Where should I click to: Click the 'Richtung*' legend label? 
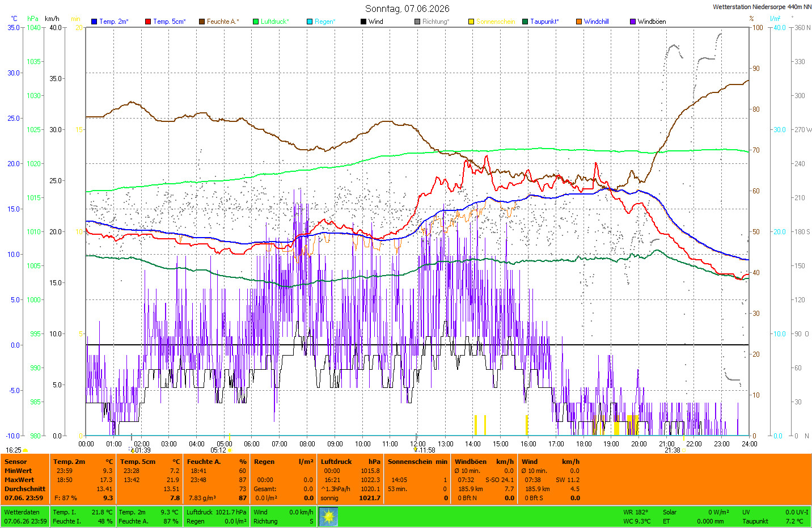[x=436, y=22]
